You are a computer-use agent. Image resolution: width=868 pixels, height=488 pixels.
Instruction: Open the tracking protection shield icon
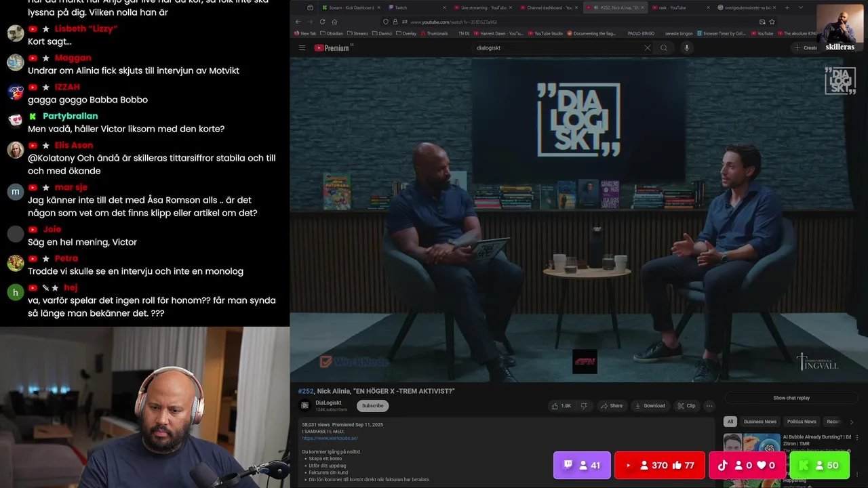386,22
